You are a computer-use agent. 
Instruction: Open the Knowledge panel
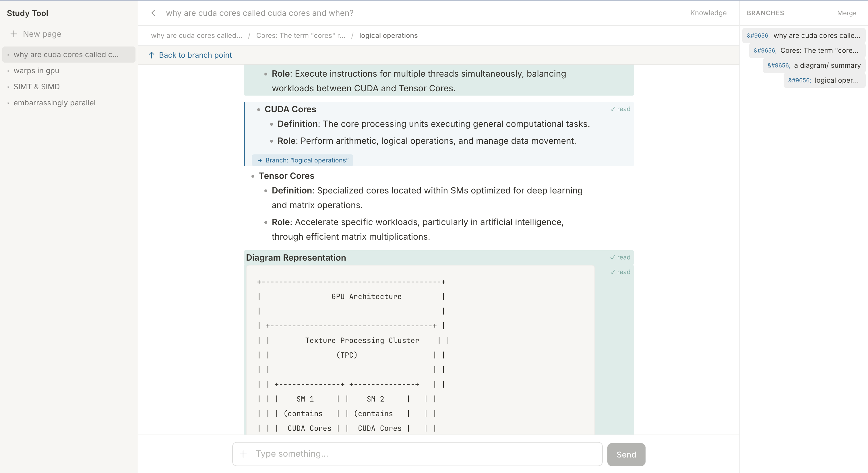coord(708,13)
